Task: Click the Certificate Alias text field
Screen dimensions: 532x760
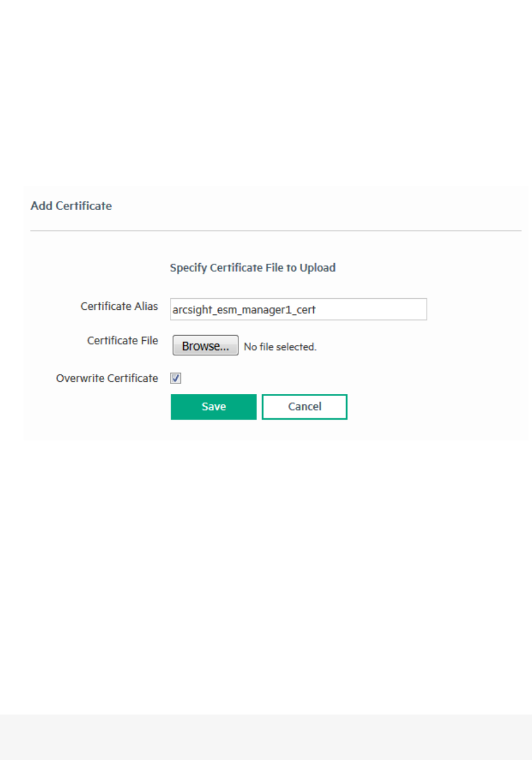Action: (x=298, y=309)
